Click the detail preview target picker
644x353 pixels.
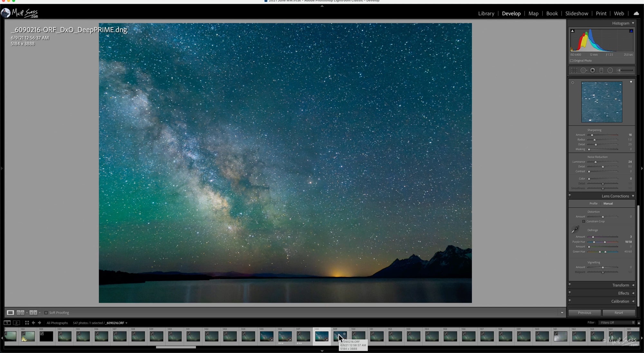(573, 83)
